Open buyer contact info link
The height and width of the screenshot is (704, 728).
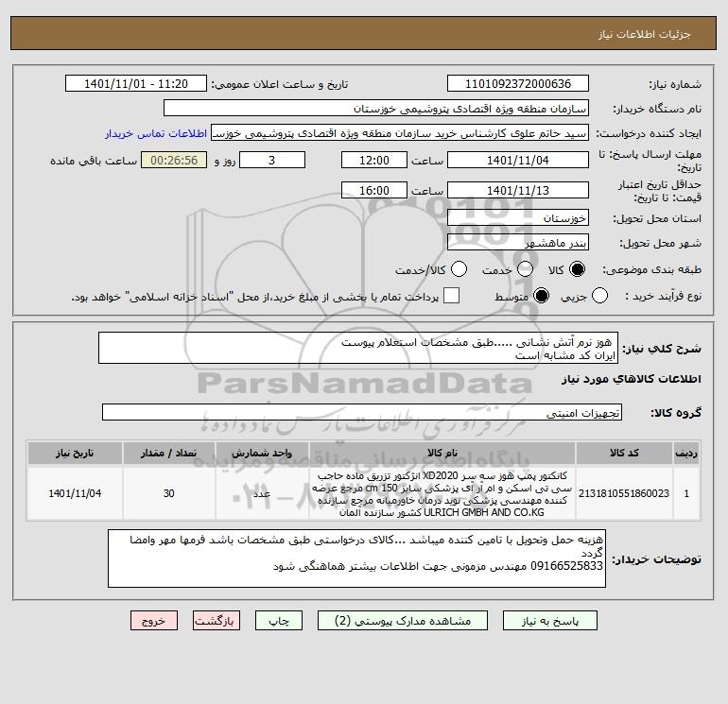click(x=156, y=133)
